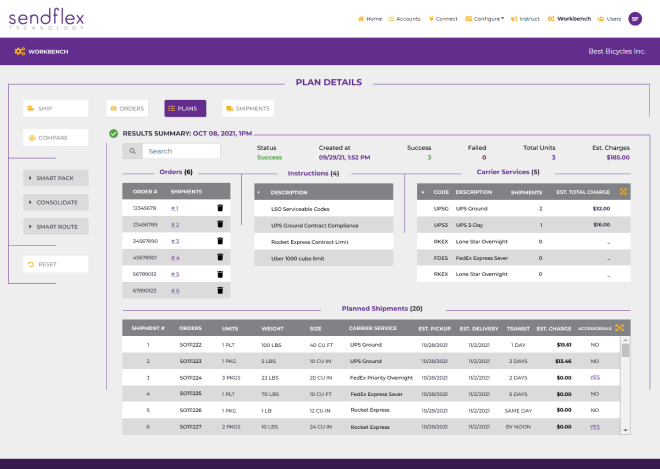Open the Configure dropdown menu
Viewport: 660px width, 469px height.
[487, 18]
